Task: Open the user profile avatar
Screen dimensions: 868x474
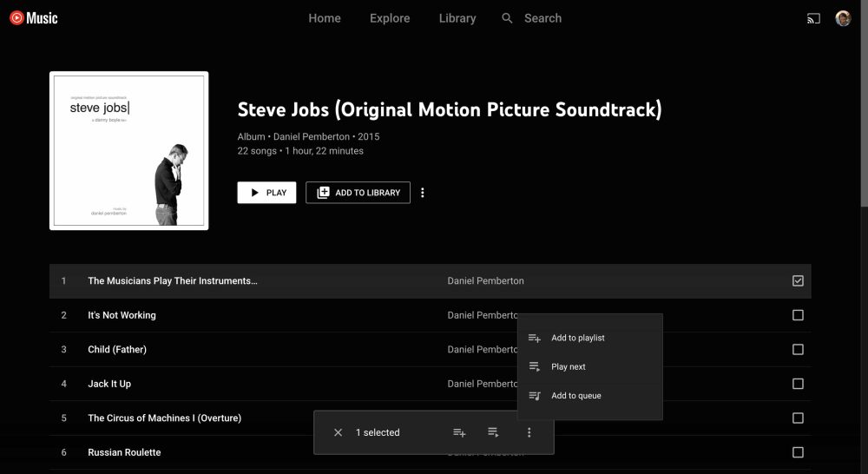Action: click(843, 18)
